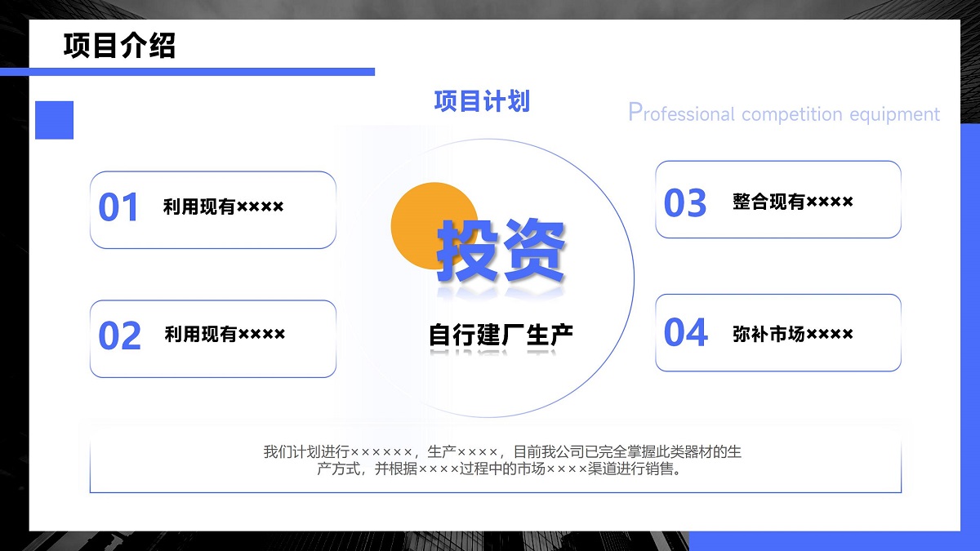Click the number 03 label
980x551 pixels.
684,203
